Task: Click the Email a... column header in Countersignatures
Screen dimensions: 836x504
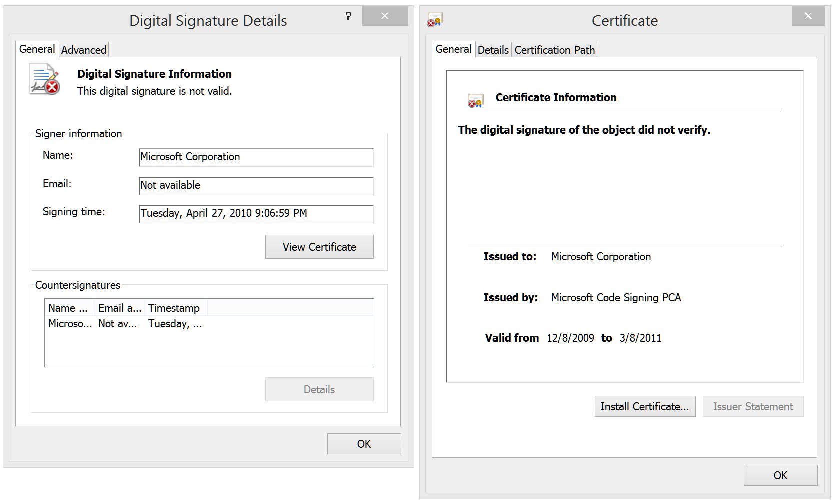Action: [x=120, y=308]
